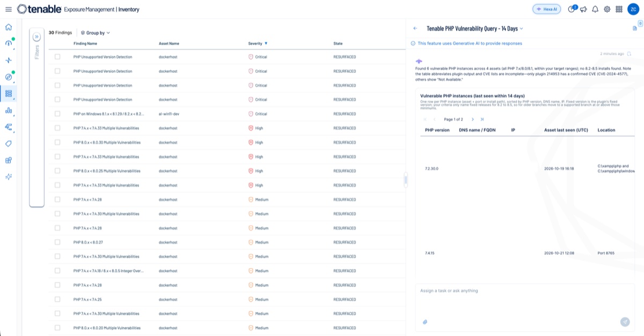Send the message with the send button
The image size is (644, 336).
[x=625, y=322]
